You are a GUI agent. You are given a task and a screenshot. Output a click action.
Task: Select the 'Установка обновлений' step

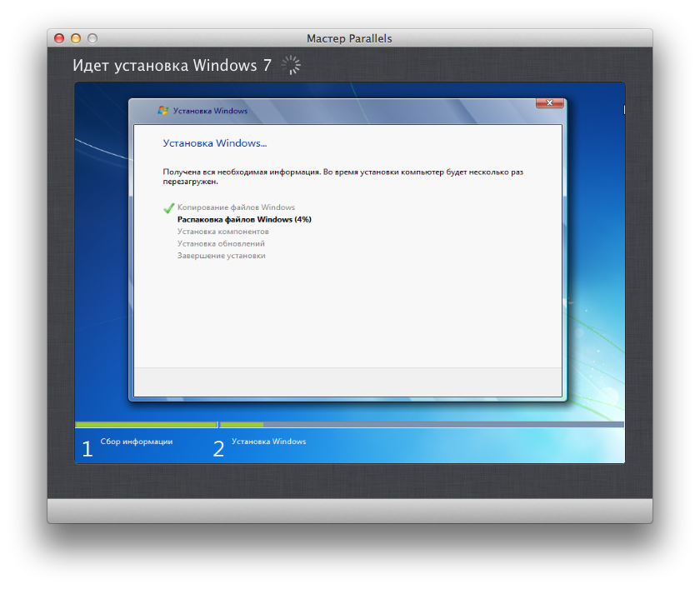tap(221, 243)
